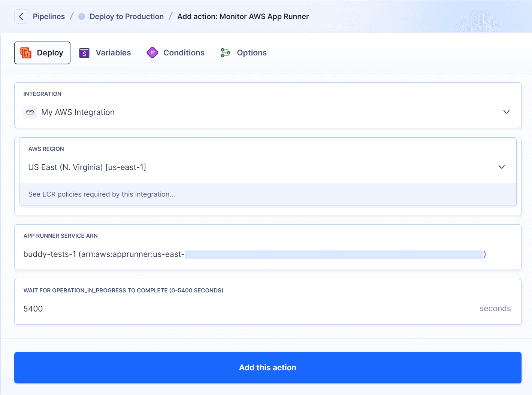Switch to the Variables tab
The image size is (532, 395).
[113, 53]
